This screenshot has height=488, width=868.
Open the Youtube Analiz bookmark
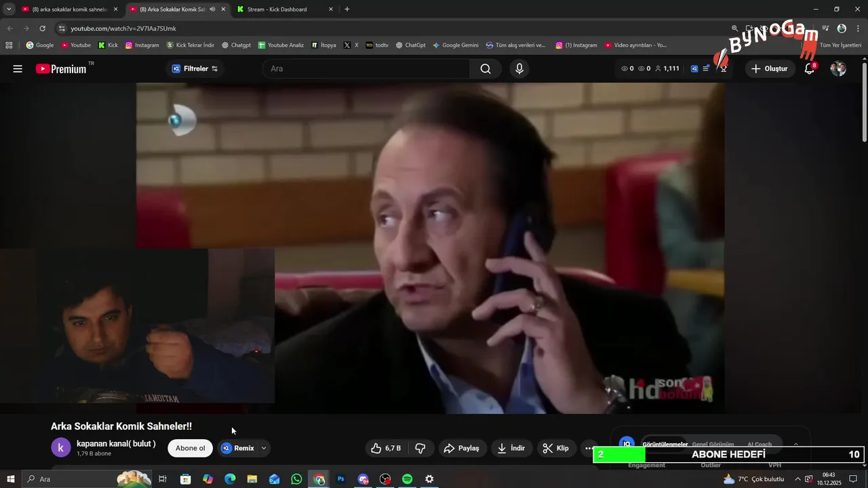coord(281,45)
